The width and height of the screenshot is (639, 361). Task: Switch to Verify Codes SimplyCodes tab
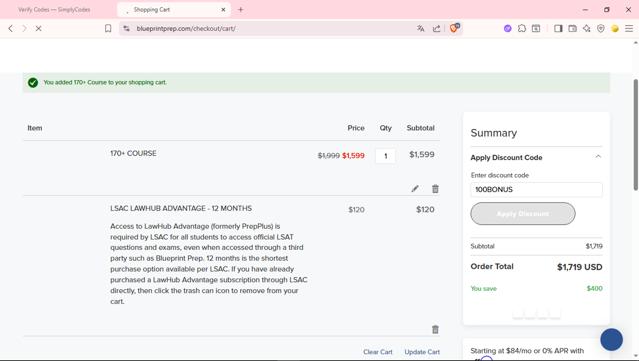54,9
